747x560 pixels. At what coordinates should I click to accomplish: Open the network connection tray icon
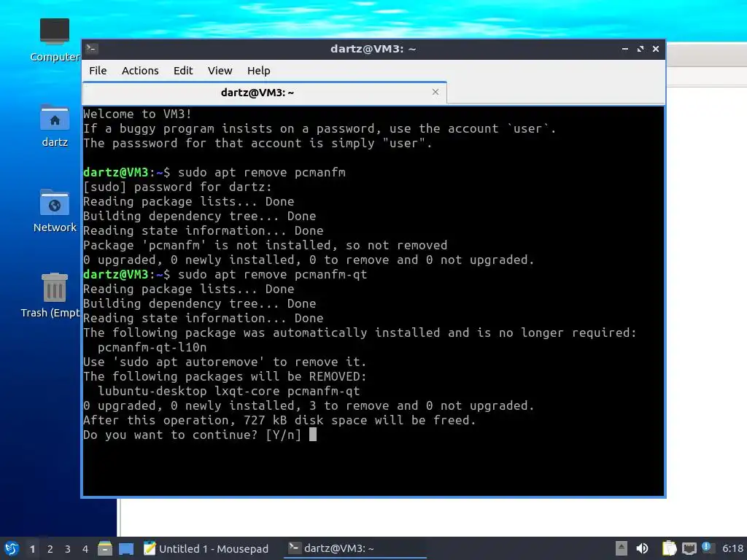[x=689, y=548]
